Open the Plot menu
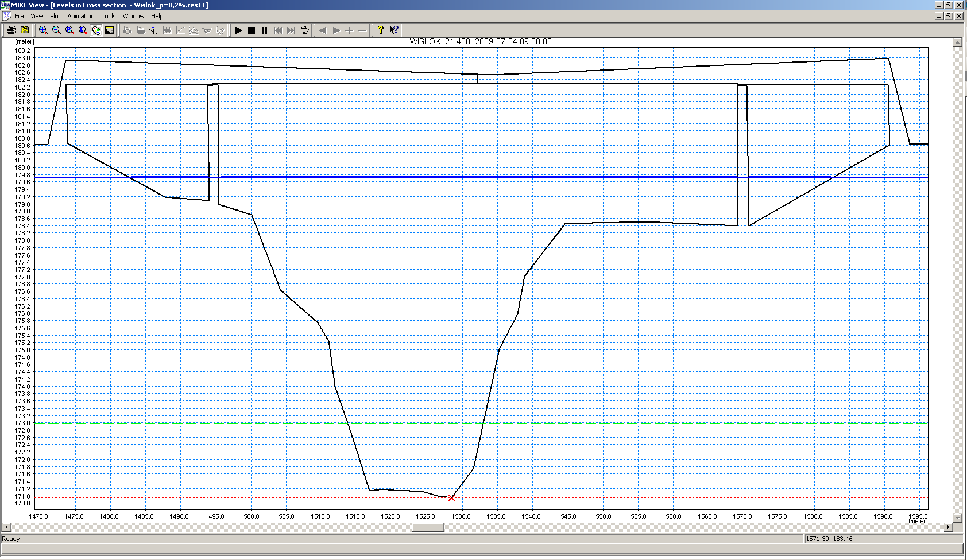This screenshot has height=560, width=967. pos(55,16)
